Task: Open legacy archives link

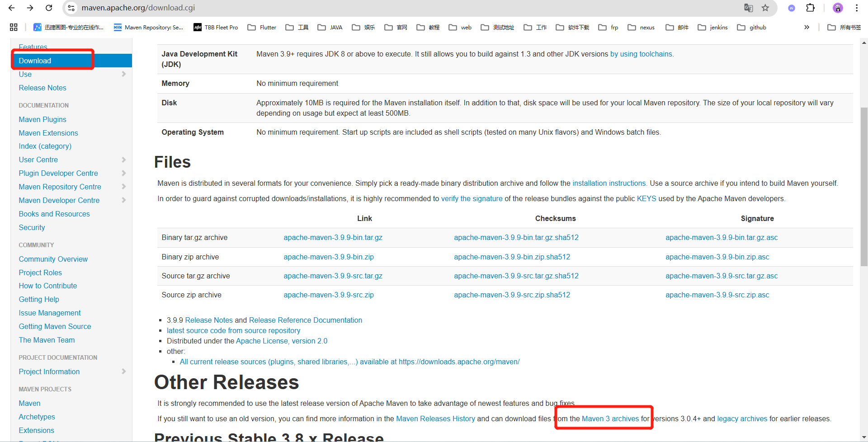Action: click(x=742, y=418)
